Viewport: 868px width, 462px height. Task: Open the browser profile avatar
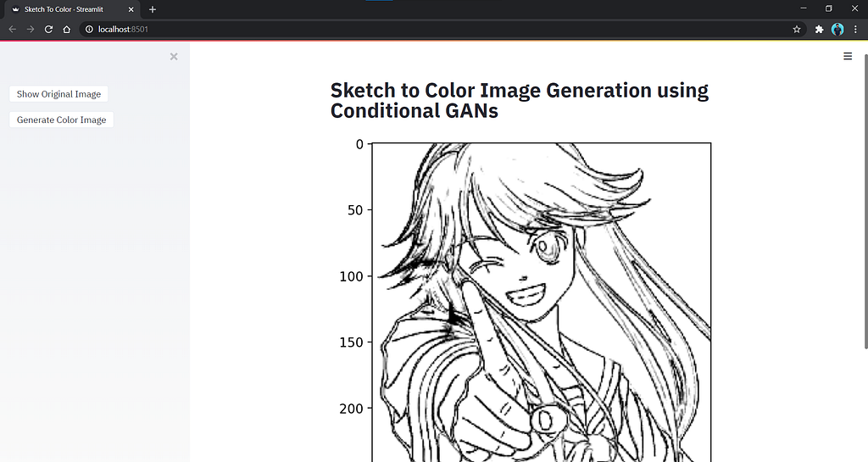(837, 30)
